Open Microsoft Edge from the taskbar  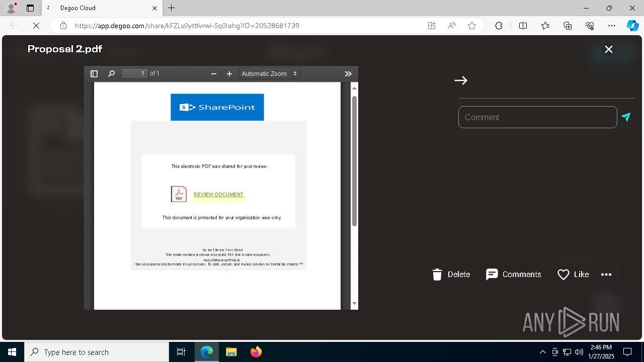(207, 352)
